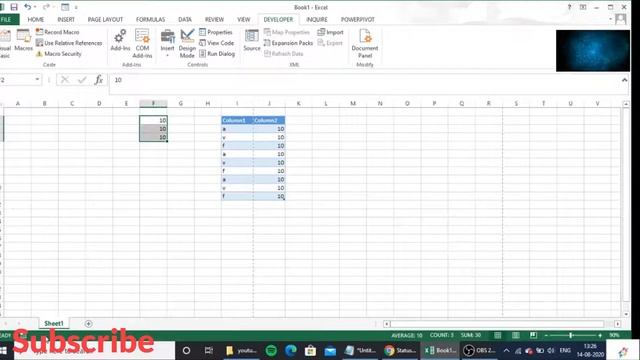Screen dimensions: 640x360
Task: Expand the Name Box dropdown
Action: coord(37,79)
